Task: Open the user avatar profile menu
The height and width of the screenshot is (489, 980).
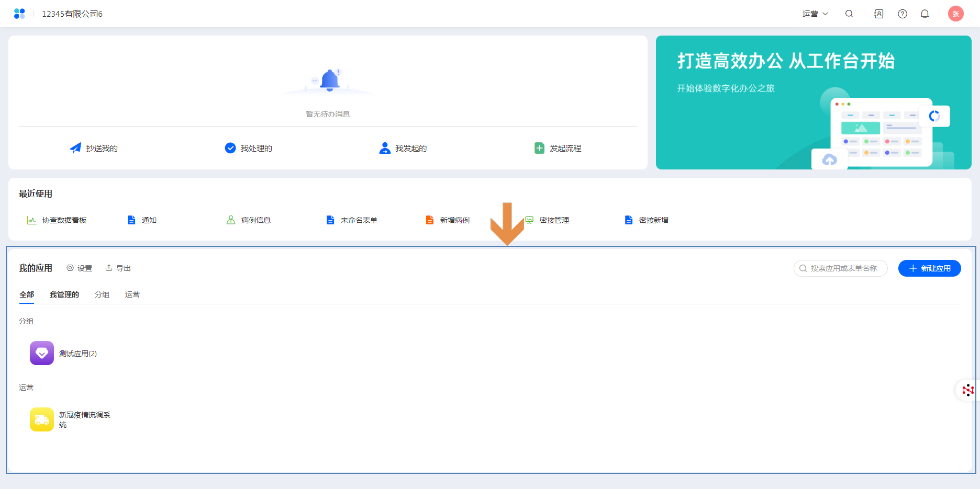Action: pyautogui.click(x=955, y=14)
